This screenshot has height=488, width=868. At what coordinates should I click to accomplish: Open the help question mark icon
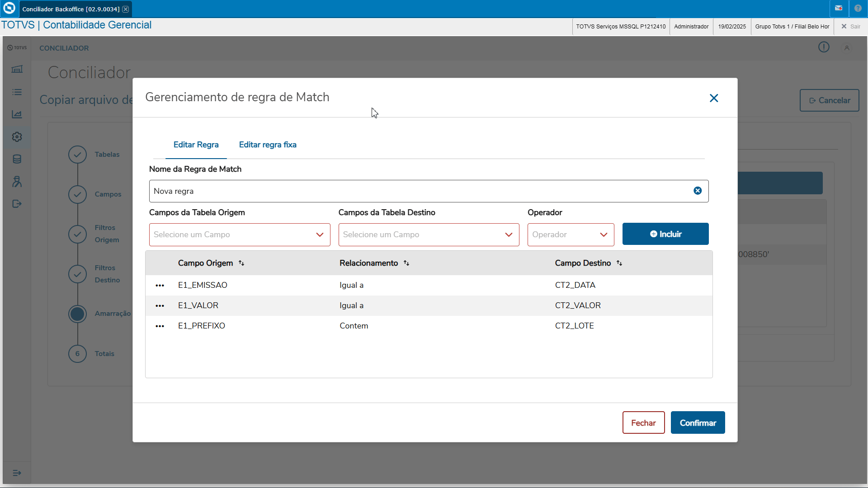(x=858, y=8)
